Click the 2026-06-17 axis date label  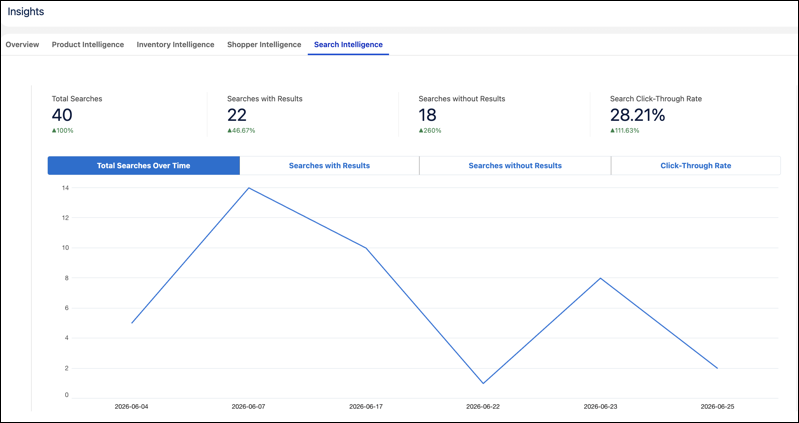[366, 407]
